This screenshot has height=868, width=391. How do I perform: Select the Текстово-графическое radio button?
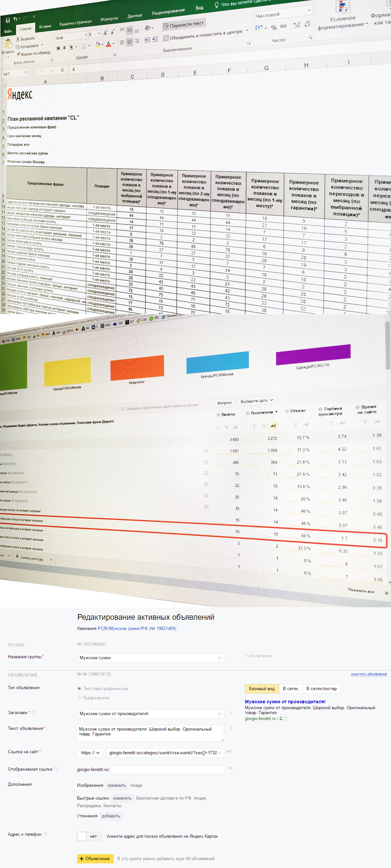tap(79, 689)
